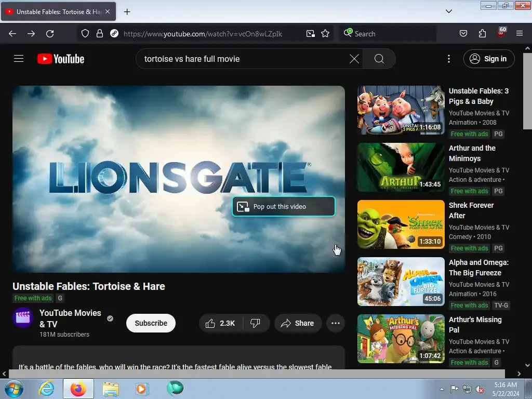Viewport: 532px width, 399px height.
Task: Open the extension icon showing 60 badge
Action: [501, 33]
